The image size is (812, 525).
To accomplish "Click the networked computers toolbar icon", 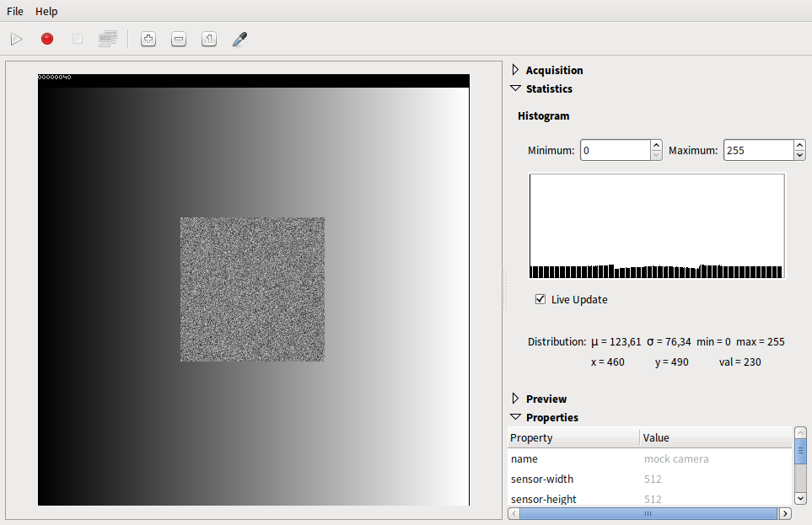I will point(107,39).
